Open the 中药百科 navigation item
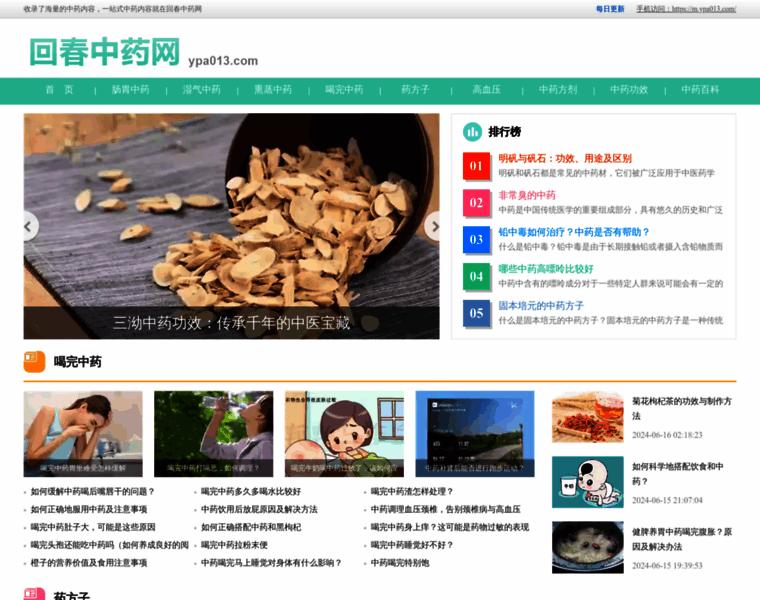 pos(700,90)
